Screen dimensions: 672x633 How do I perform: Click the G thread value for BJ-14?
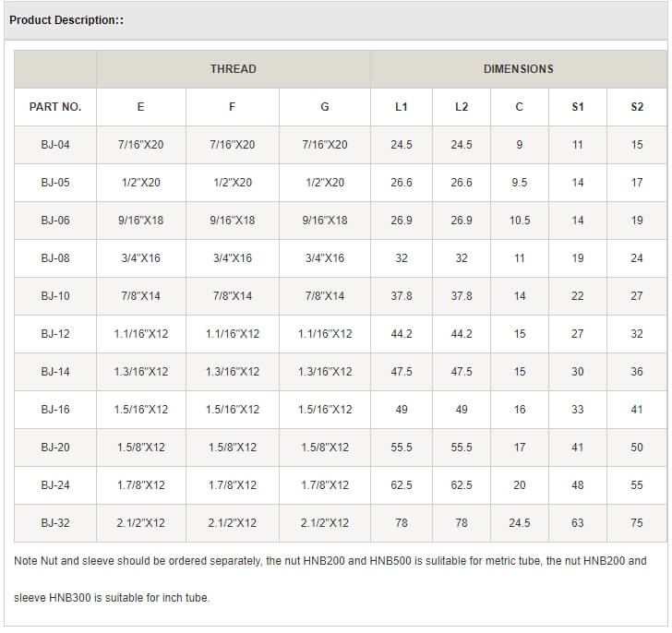[x=324, y=372]
